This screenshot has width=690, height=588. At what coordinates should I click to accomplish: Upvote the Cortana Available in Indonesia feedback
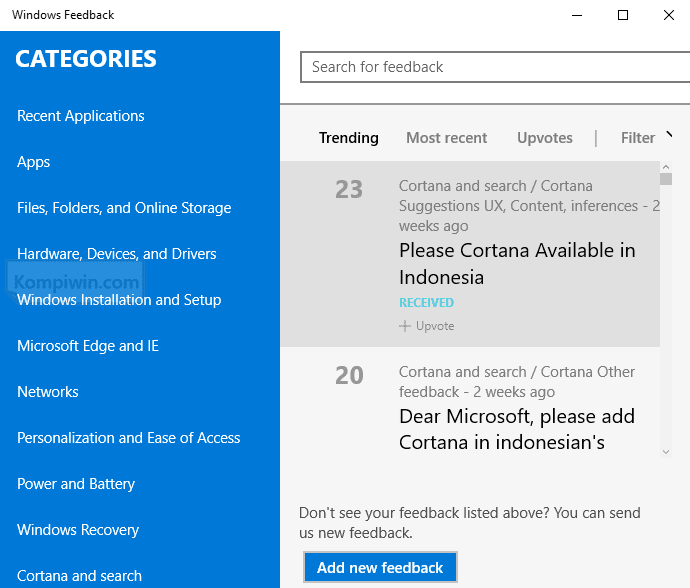(x=426, y=326)
